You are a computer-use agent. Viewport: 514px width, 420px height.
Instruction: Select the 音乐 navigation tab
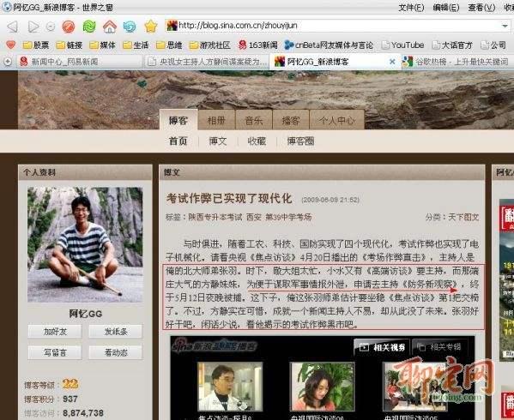[x=254, y=120]
